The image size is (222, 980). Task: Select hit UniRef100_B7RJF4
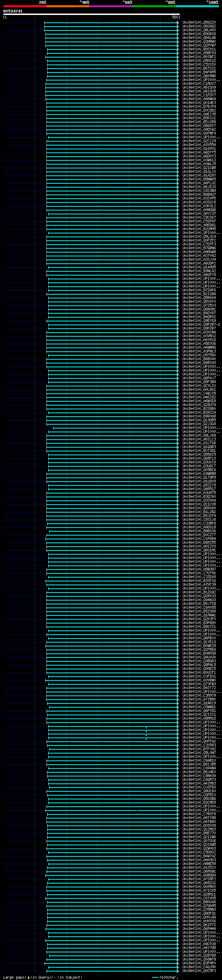click(x=199, y=106)
